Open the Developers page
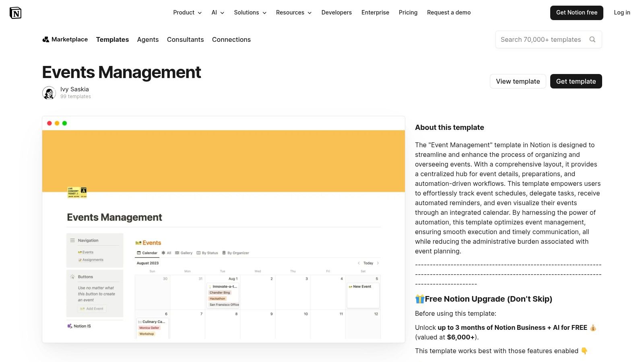Image resolution: width=644 pixels, height=362 pixels. (x=336, y=12)
